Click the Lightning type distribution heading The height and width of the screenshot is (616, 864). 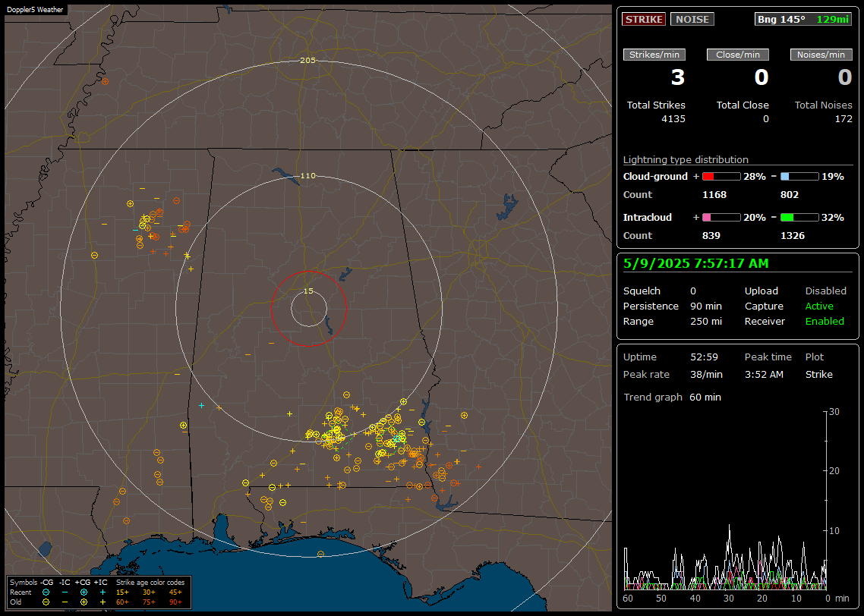tap(686, 159)
